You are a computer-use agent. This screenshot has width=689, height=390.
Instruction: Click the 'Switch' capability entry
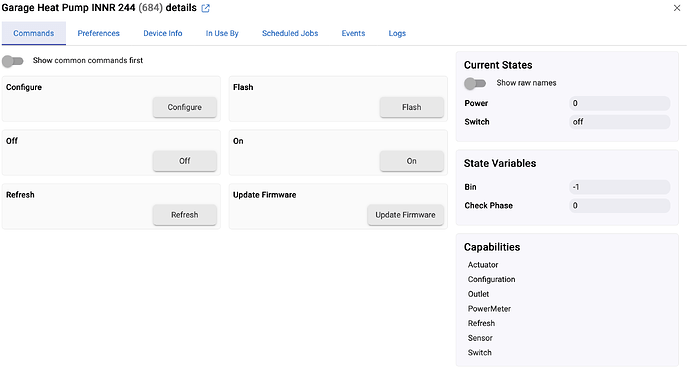click(479, 353)
